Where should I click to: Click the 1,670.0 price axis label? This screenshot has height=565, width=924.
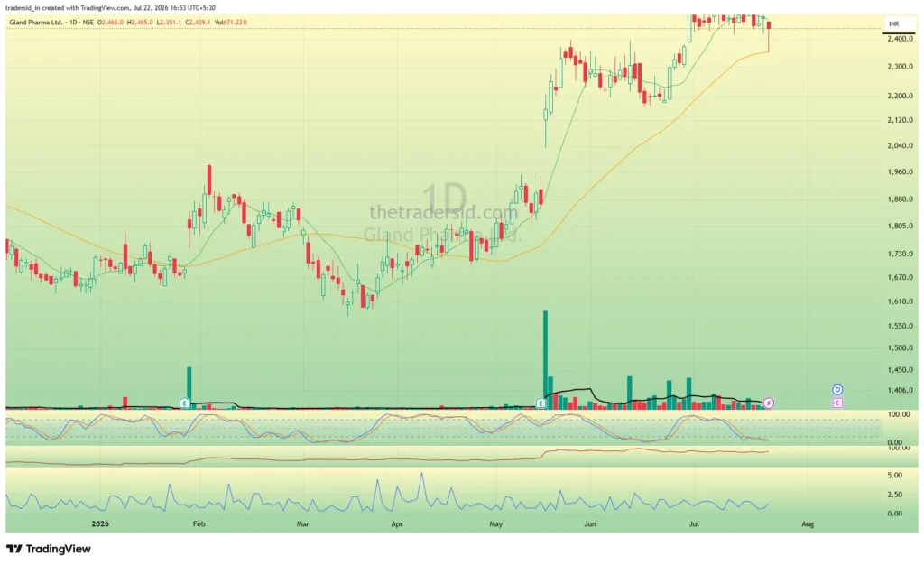pos(900,277)
